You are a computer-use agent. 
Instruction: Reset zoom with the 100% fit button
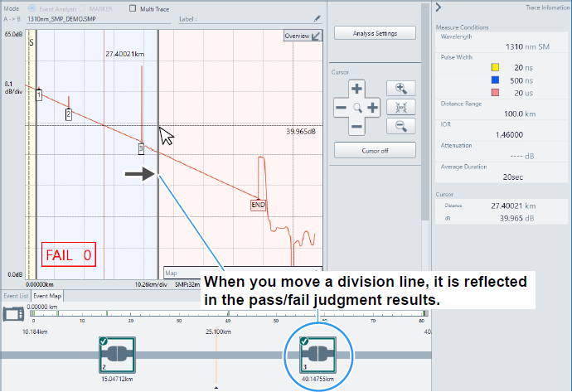[x=400, y=107]
